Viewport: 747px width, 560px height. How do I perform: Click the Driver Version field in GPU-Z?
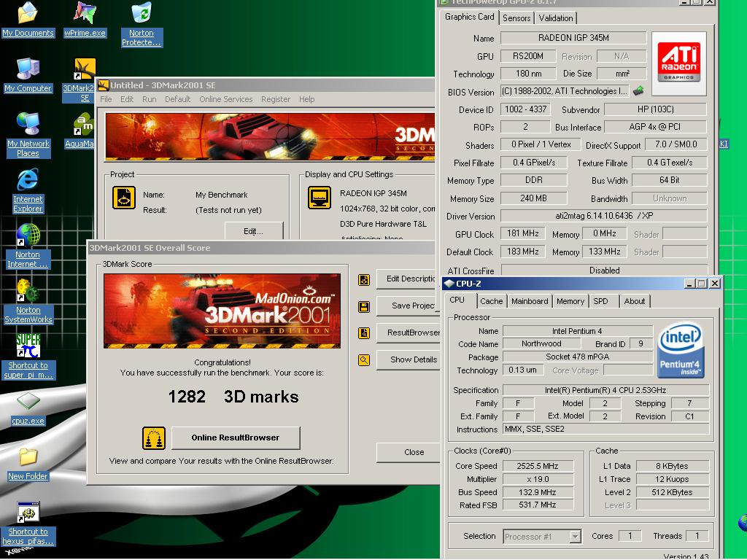tap(603, 216)
